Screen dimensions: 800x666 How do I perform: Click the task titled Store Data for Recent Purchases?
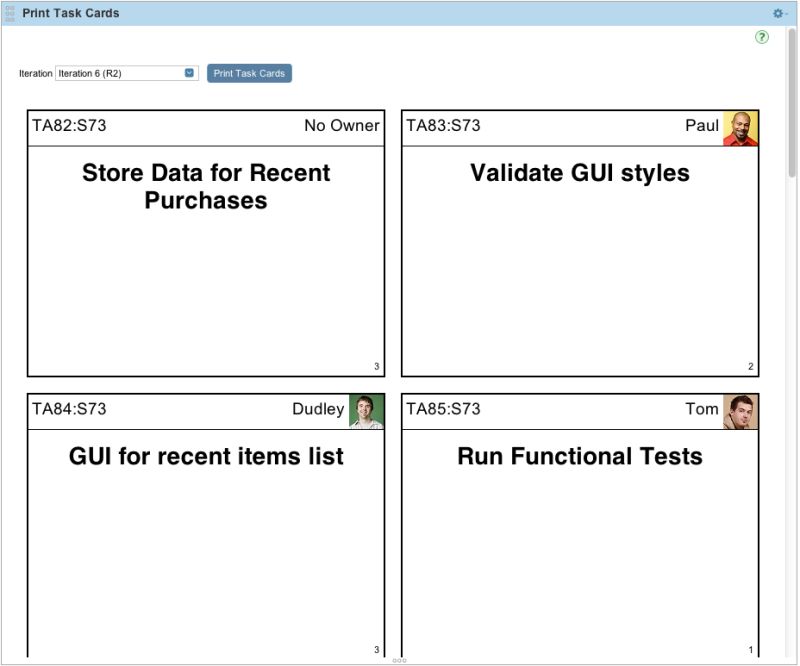point(205,186)
